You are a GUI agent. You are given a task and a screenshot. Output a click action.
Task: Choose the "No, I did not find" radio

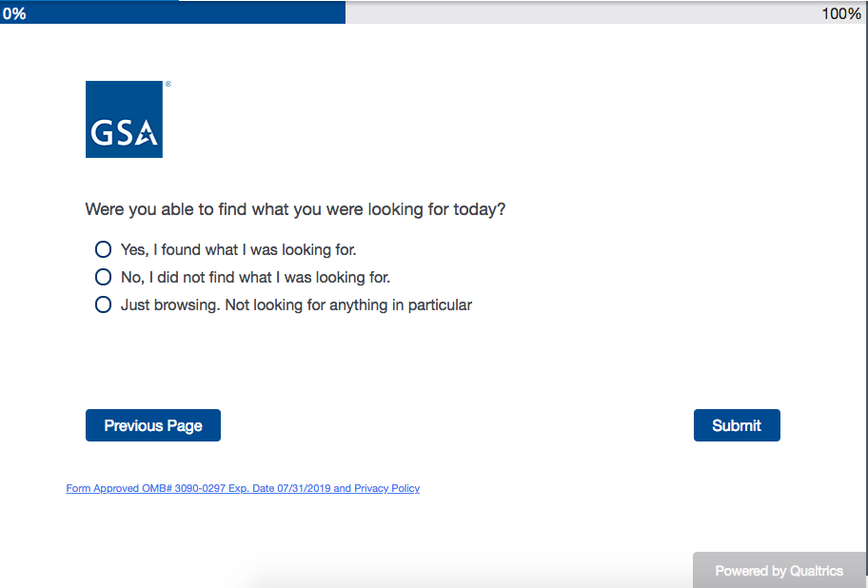click(x=103, y=277)
